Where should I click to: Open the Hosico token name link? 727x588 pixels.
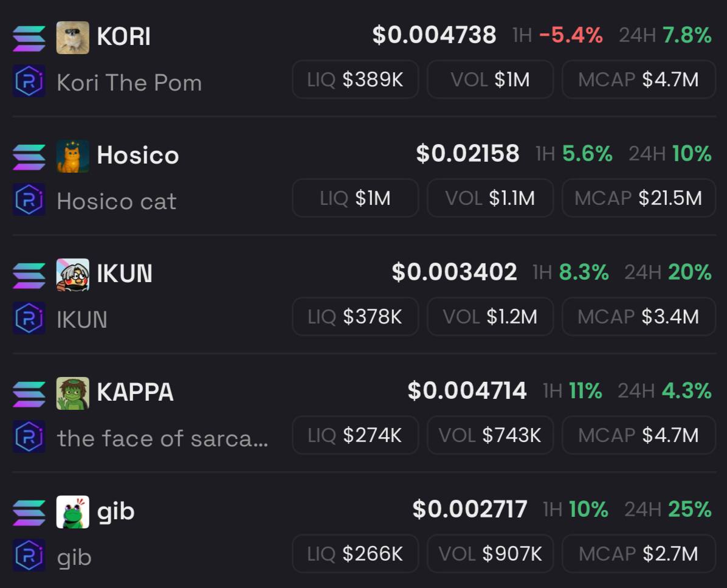(x=138, y=155)
